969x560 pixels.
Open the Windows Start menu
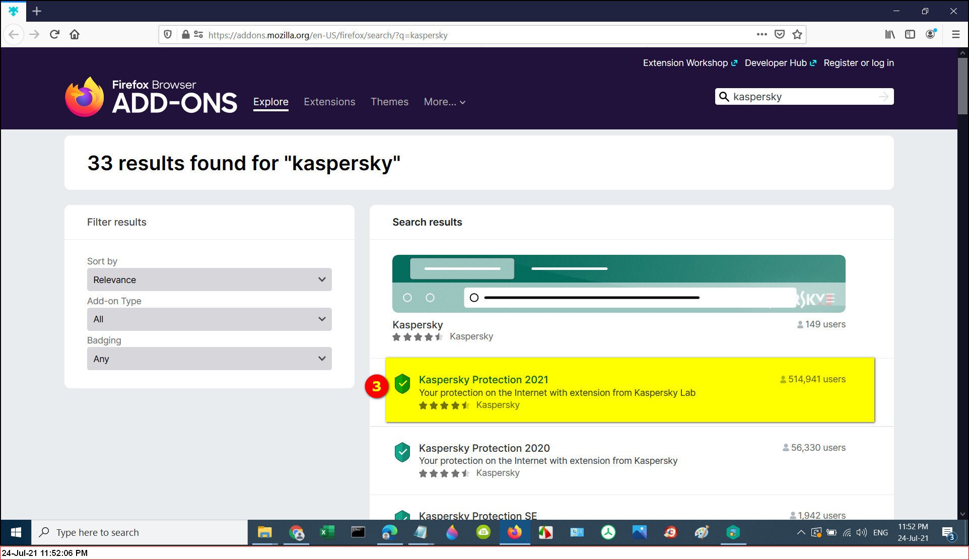(x=16, y=532)
